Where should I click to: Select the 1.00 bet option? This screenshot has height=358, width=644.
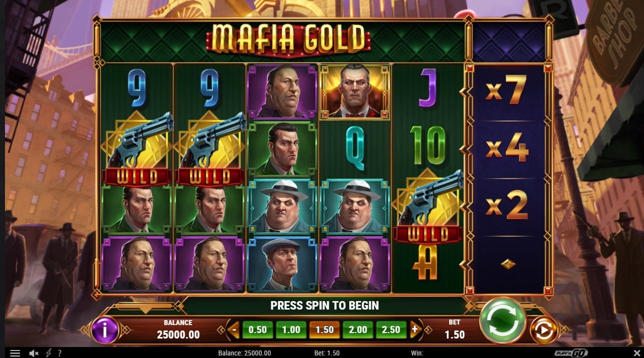tap(291, 330)
